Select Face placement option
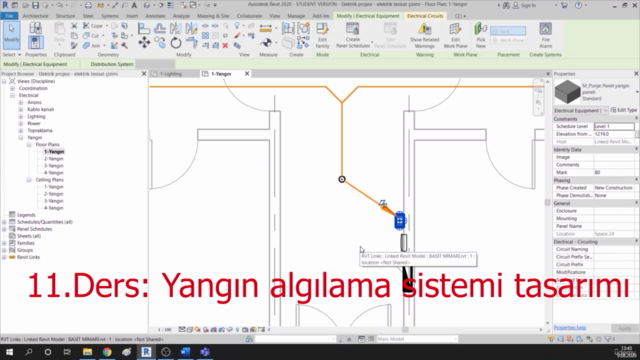 tap(508, 31)
